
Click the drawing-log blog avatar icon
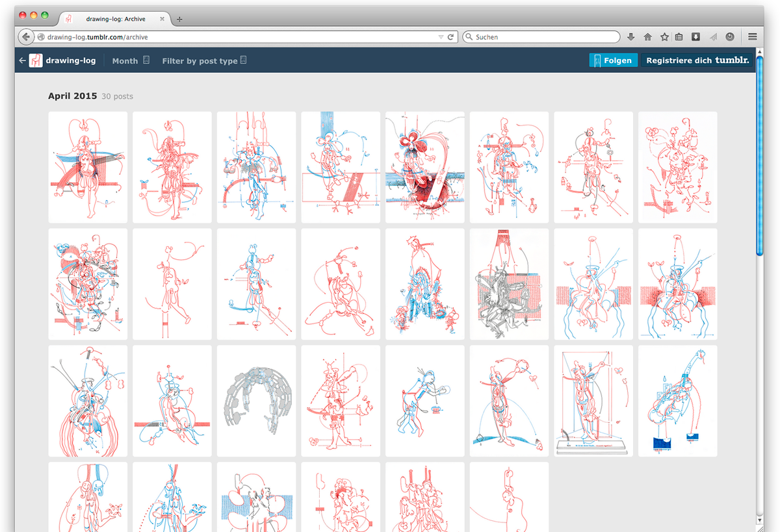coord(36,60)
